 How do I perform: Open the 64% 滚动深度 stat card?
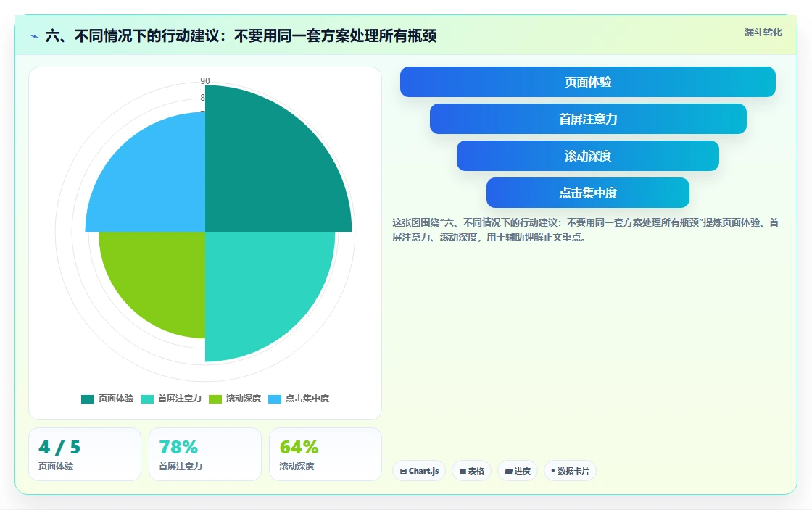coord(326,454)
